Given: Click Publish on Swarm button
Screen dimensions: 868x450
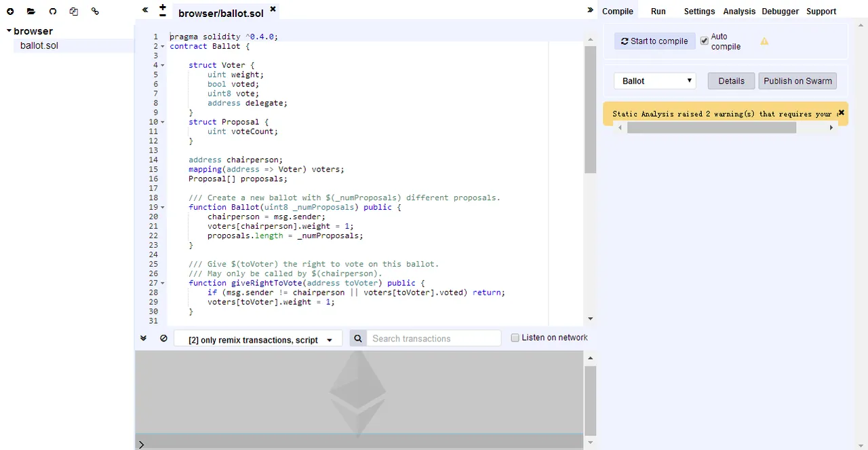Looking at the screenshot, I should coord(797,81).
